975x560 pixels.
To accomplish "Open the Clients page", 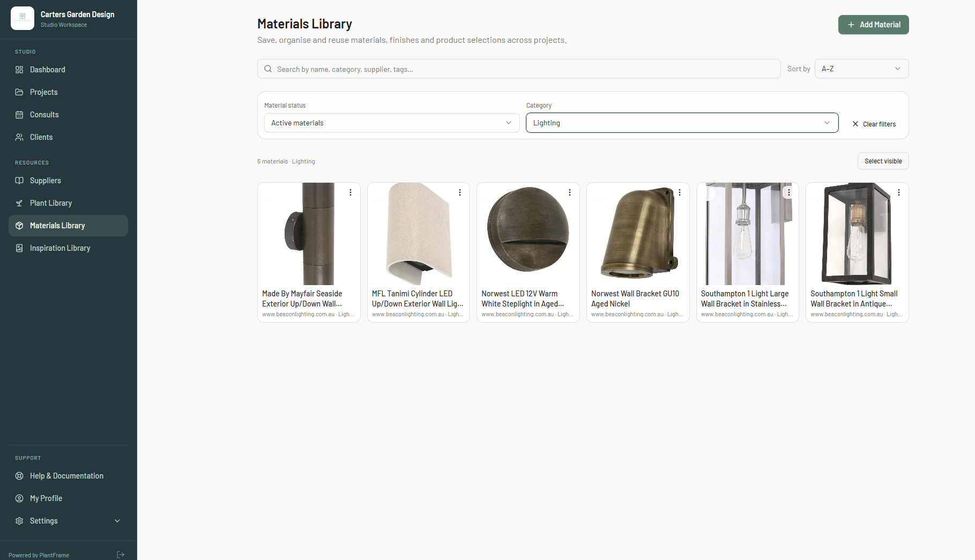I will [x=68, y=137].
